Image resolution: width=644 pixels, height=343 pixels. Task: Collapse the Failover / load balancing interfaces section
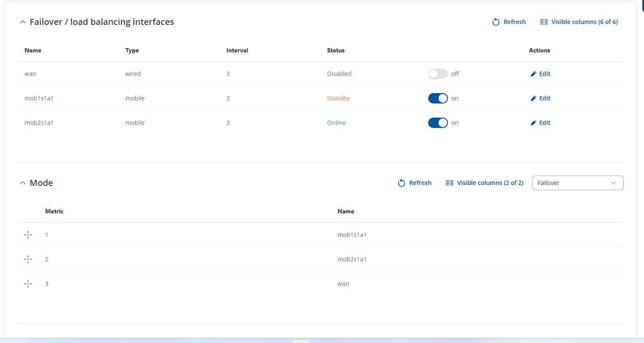click(23, 22)
